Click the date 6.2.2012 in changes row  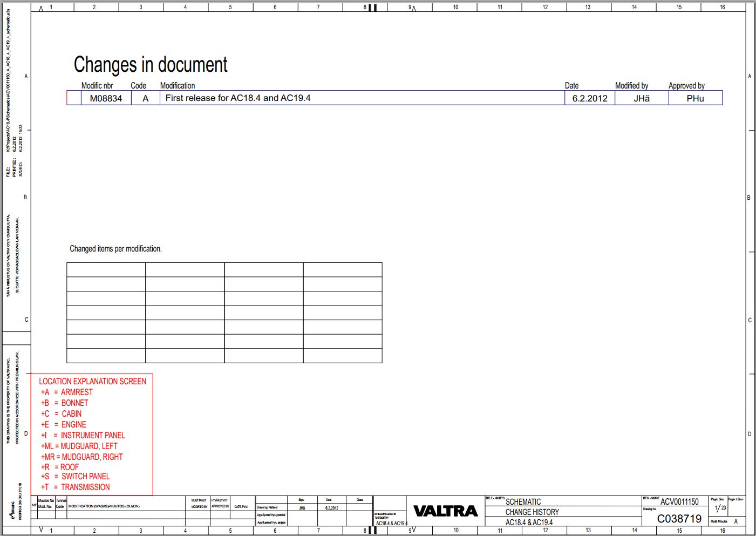[590, 98]
